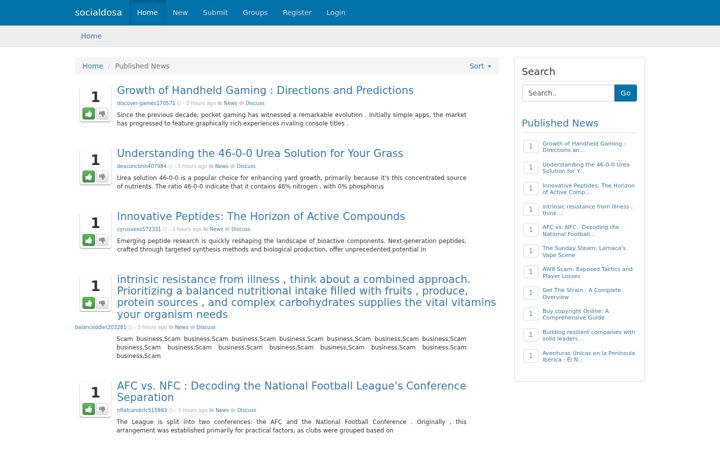Downvote the Innovative Peptides story
Screen dimensions: 720x450
pos(102,240)
